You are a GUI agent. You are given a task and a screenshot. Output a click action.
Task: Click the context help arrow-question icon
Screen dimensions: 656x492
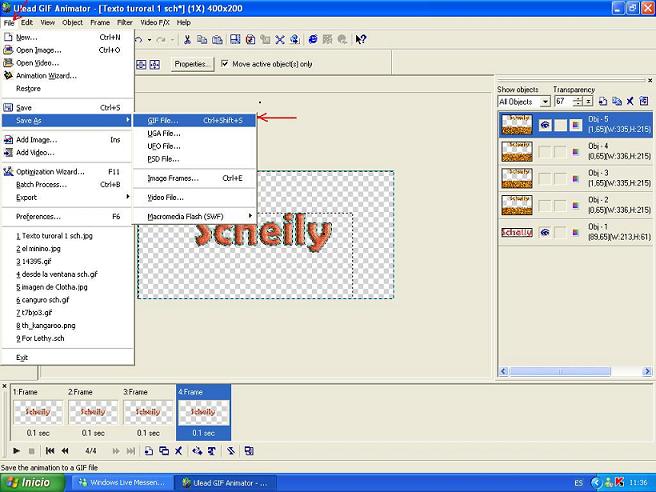pos(361,39)
